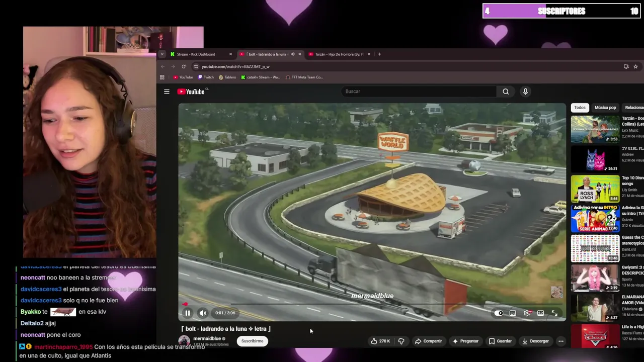Bookmark page with the star icon
Viewport: 644px width, 362px height.
635,66
